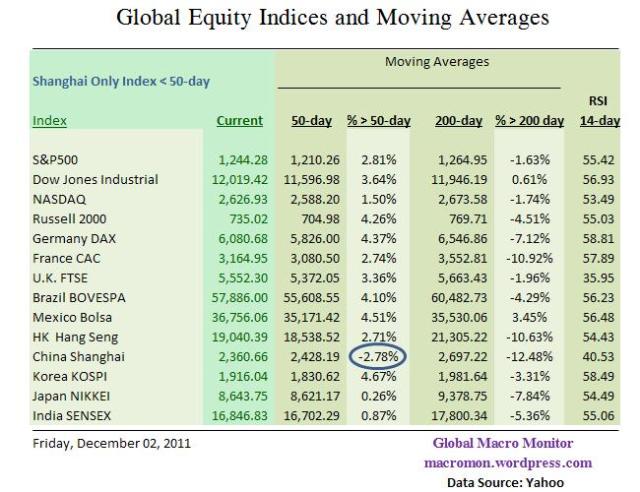Select the China Shanghai index name
The image size is (640, 492).
click(78, 357)
